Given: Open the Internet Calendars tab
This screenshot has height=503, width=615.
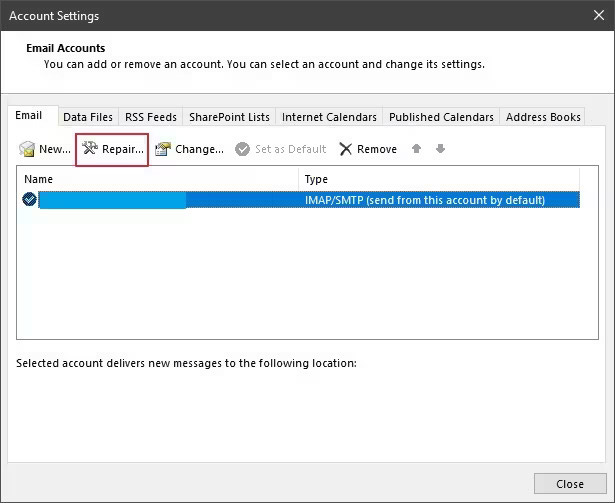Looking at the screenshot, I should [x=329, y=117].
